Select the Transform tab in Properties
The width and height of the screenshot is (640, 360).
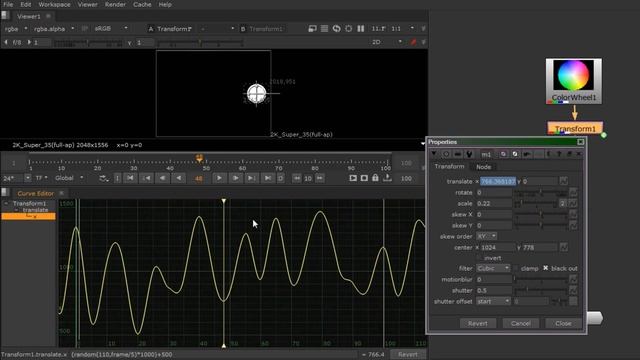pyautogui.click(x=449, y=166)
